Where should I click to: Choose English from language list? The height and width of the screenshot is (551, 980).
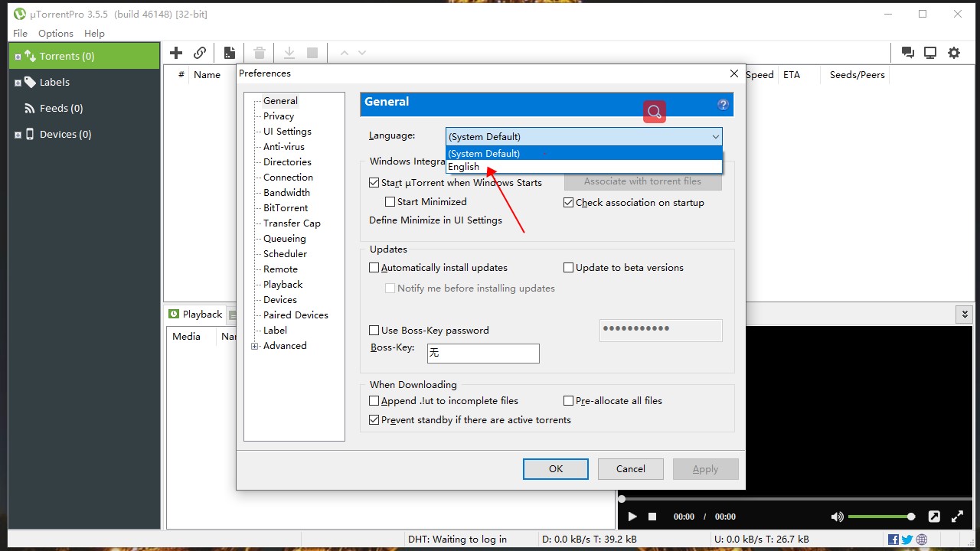(x=584, y=167)
